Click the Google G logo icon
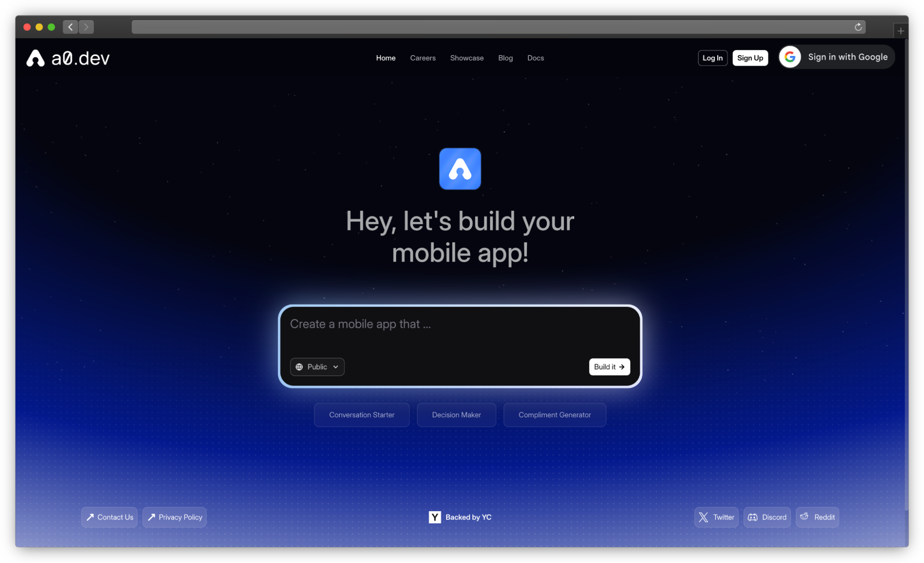 [790, 57]
